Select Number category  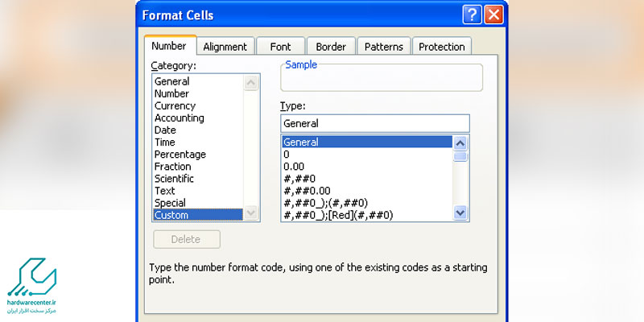[x=198, y=93]
